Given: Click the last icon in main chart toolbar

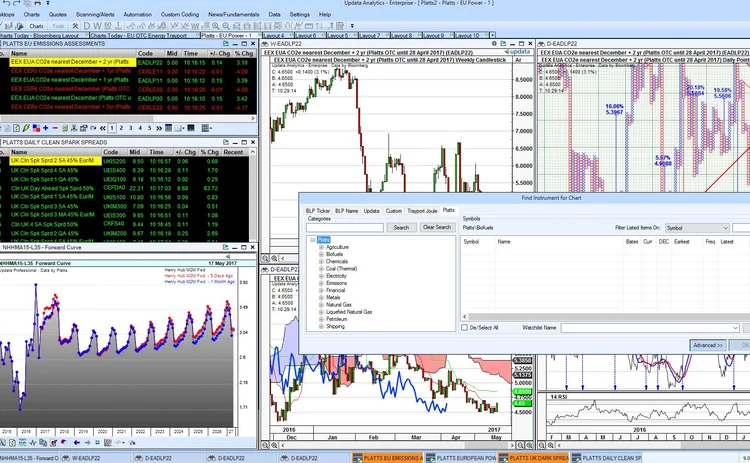Looking at the screenshot, I should [340, 26].
